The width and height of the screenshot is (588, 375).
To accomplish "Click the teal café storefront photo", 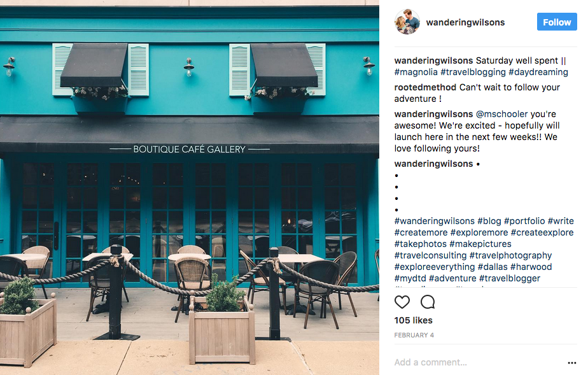I will [190, 187].
